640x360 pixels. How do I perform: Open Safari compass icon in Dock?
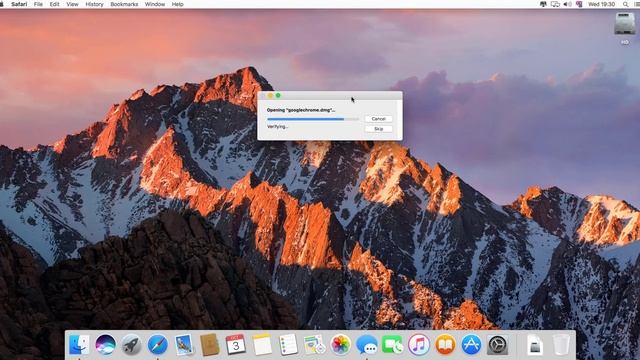pyautogui.click(x=158, y=344)
